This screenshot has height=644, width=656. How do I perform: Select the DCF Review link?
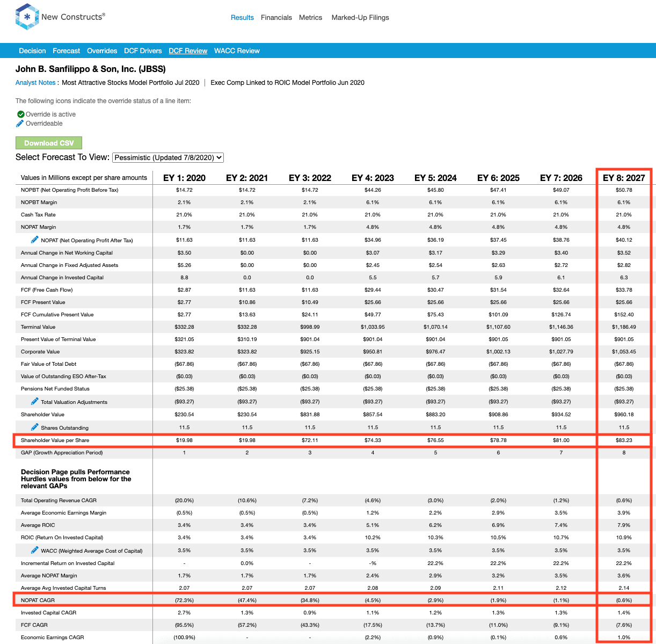(x=188, y=51)
